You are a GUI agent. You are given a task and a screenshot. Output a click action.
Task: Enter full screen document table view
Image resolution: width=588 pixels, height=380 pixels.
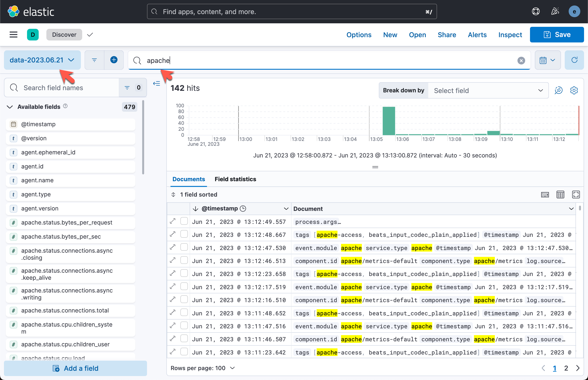tap(576, 194)
